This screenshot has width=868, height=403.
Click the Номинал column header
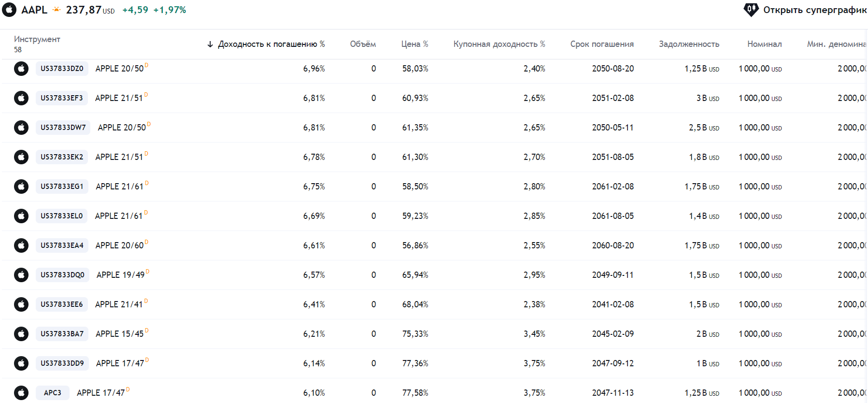click(x=764, y=44)
